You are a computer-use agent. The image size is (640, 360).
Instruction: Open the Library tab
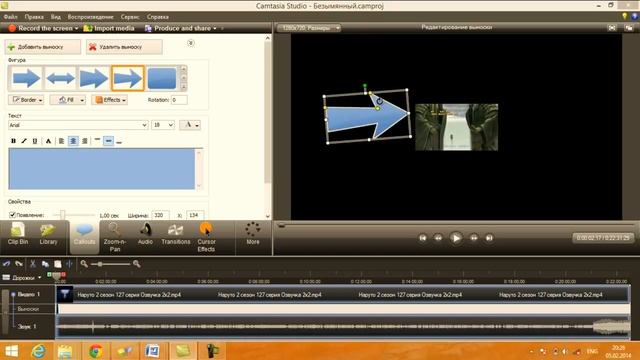coord(48,235)
